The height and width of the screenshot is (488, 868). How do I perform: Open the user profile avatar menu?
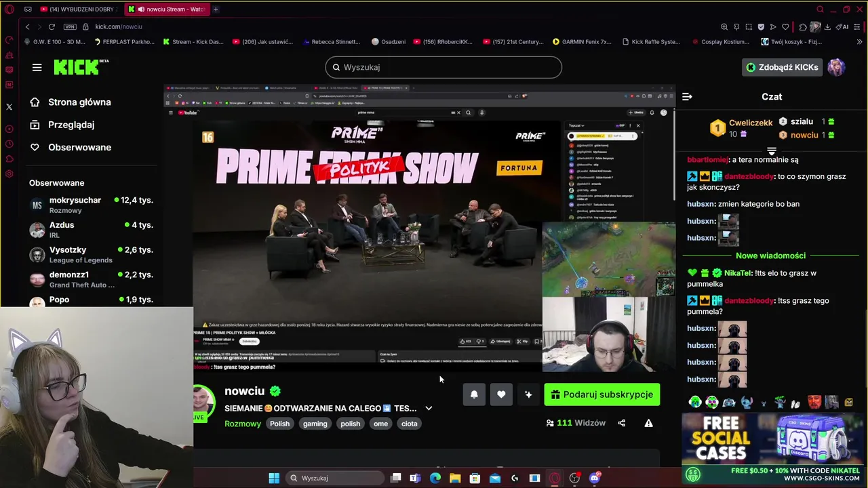pos(836,67)
